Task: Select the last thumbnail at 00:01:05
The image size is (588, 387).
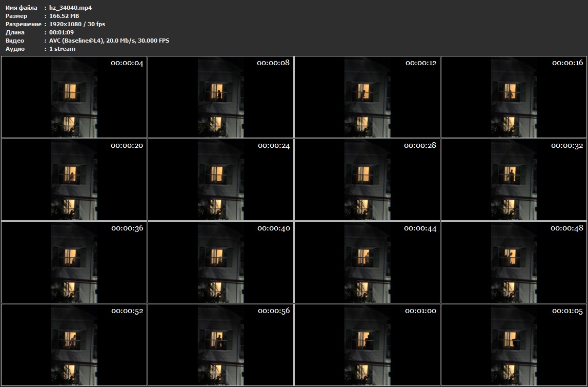Action: [514, 345]
